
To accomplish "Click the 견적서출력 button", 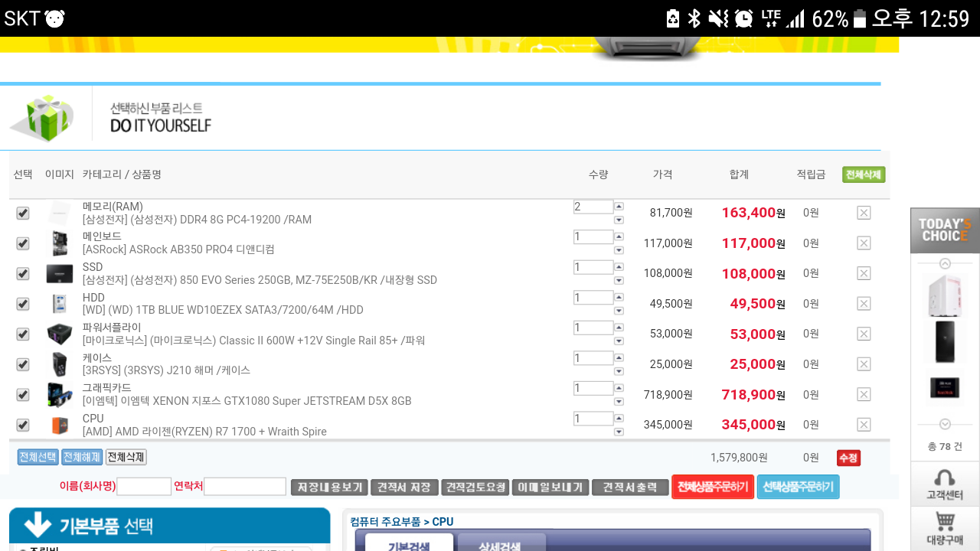I will click(630, 487).
